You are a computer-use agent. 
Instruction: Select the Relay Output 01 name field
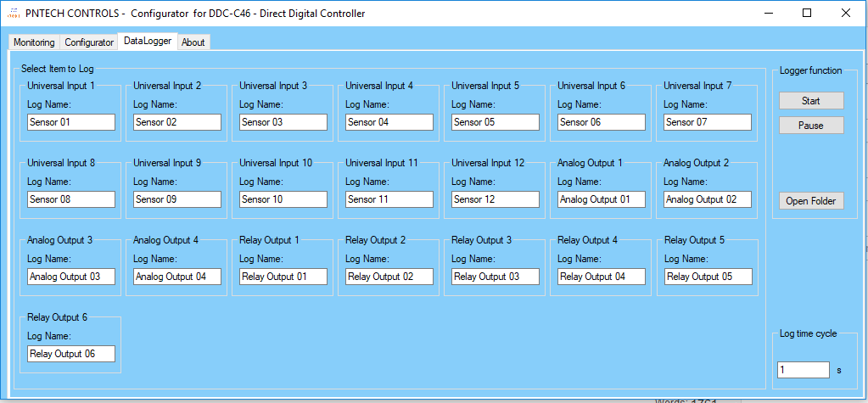[283, 277]
